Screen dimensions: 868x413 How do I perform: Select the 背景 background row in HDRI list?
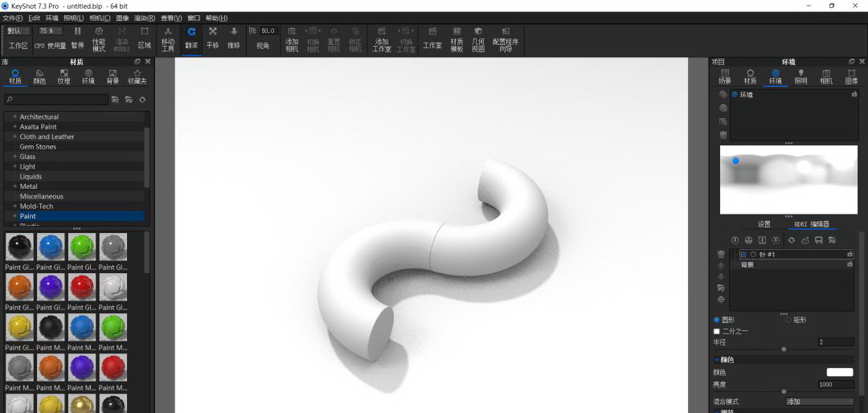792,264
